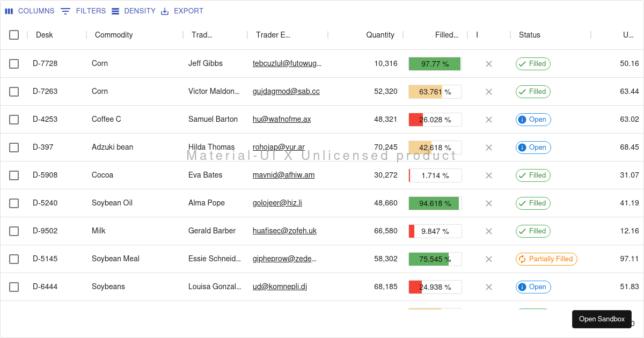
Task: Open the Columns panel icon
Action: click(x=9, y=11)
